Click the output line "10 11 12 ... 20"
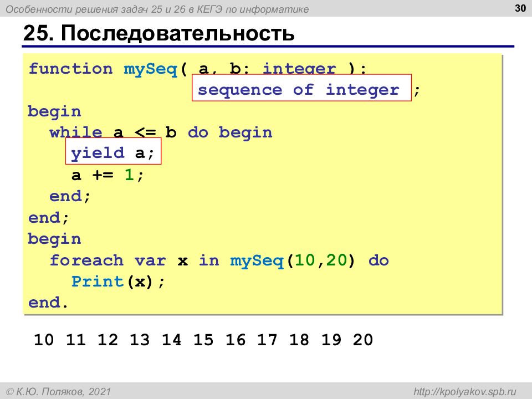The image size is (532, 399). (x=203, y=340)
